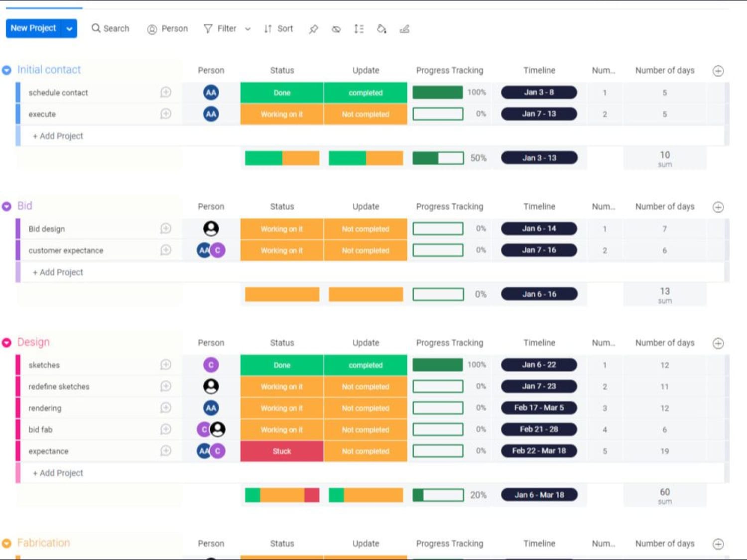Click the C avatar on sketches row
This screenshot has height=560, width=747.
click(x=211, y=365)
